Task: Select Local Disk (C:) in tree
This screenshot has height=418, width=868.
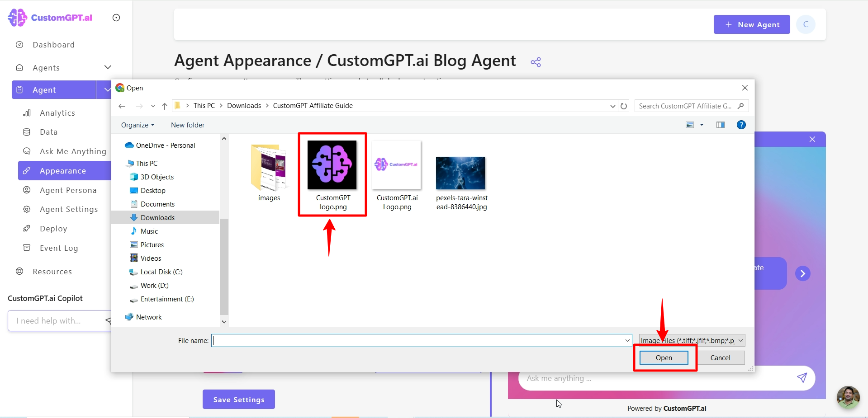Action: click(161, 272)
